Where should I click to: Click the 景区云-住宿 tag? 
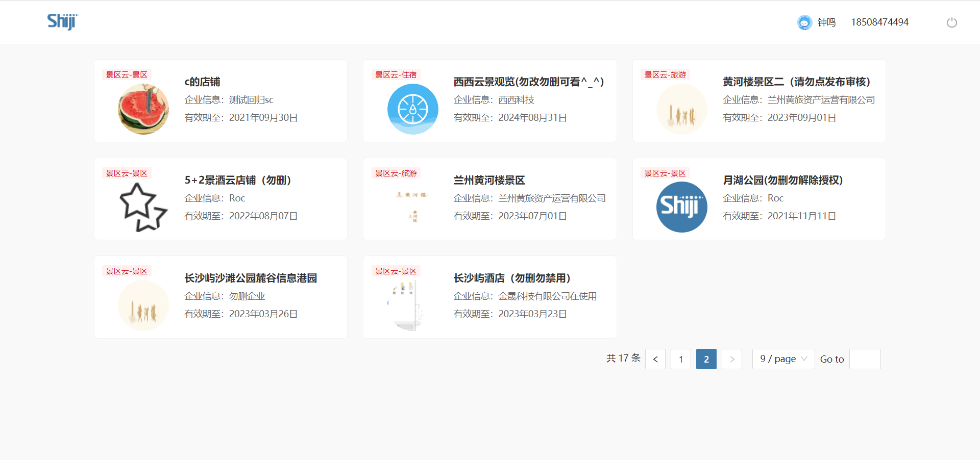coord(396,74)
